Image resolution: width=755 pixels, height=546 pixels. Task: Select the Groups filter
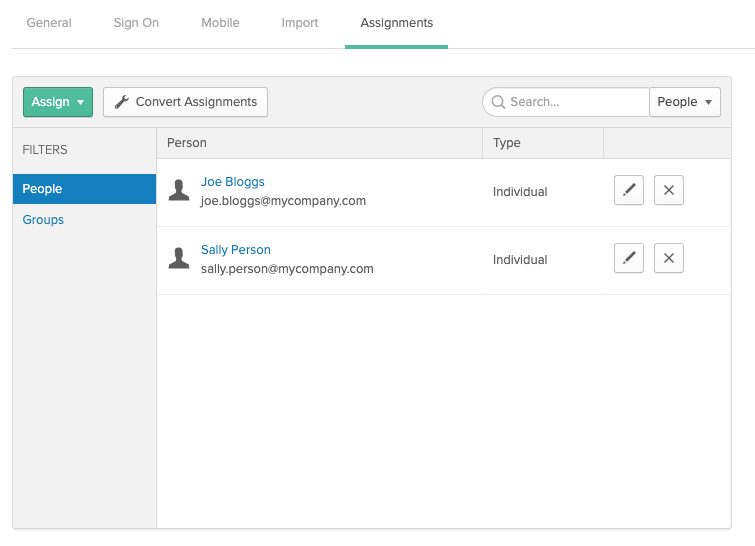point(43,220)
